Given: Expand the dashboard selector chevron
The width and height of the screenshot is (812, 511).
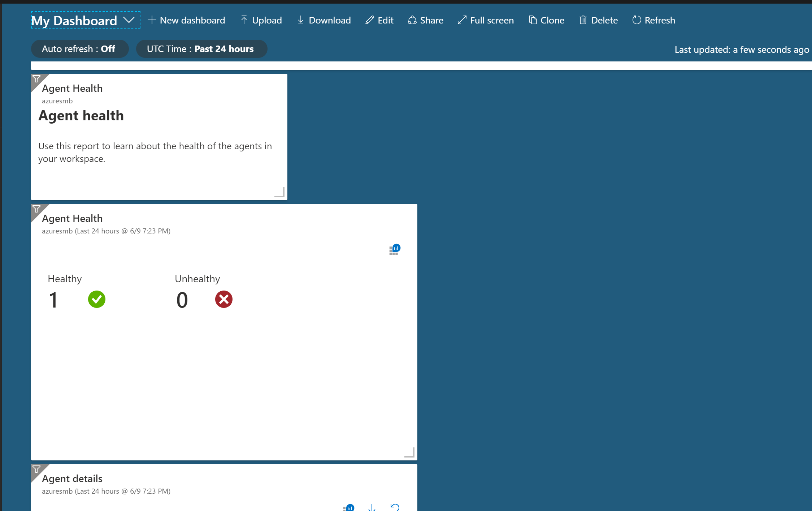Looking at the screenshot, I should pyautogui.click(x=129, y=21).
